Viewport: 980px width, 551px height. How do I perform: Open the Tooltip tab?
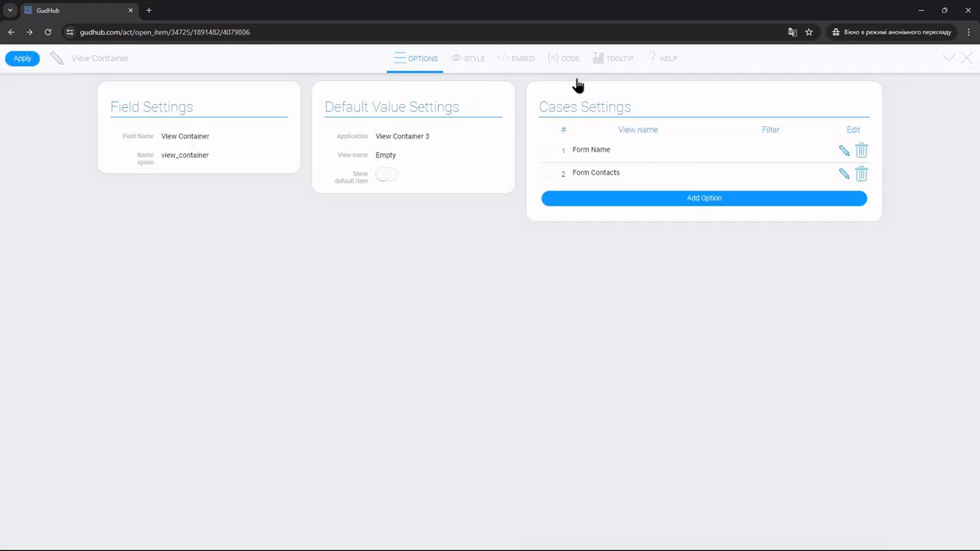pos(613,58)
